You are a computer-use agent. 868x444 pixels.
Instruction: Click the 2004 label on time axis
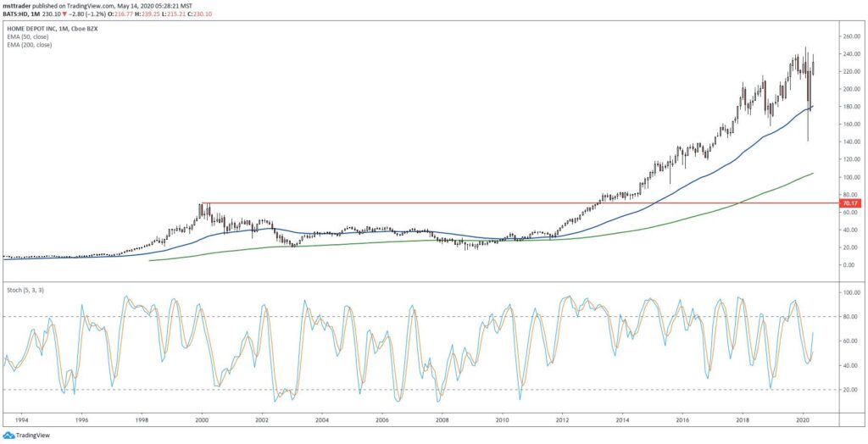tap(322, 421)
